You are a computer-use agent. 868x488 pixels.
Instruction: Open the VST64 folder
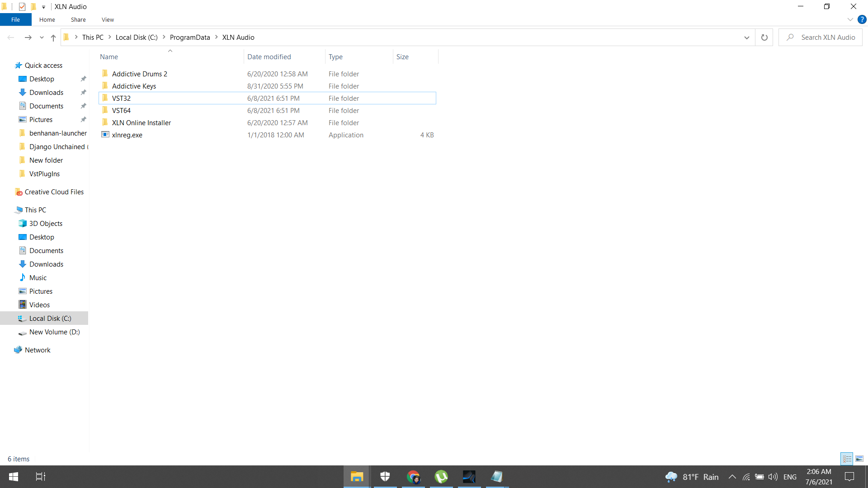(x=121, y=110)
